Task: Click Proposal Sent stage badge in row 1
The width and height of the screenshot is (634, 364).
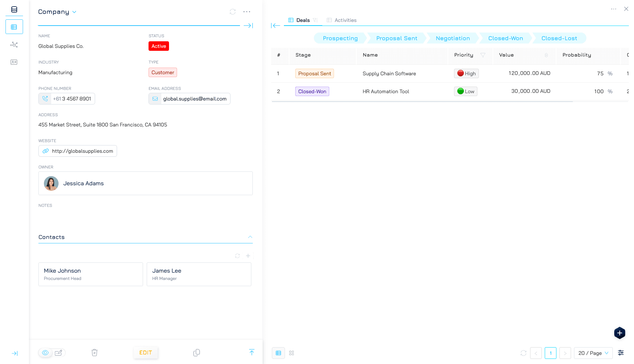Action: [315, 73]
